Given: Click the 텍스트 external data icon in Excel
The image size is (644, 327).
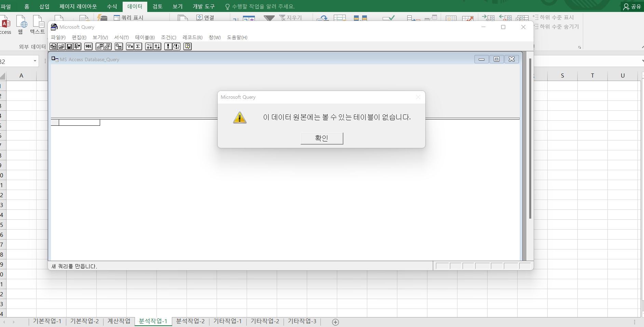Looking at the screenshot, I should [38, 25].
